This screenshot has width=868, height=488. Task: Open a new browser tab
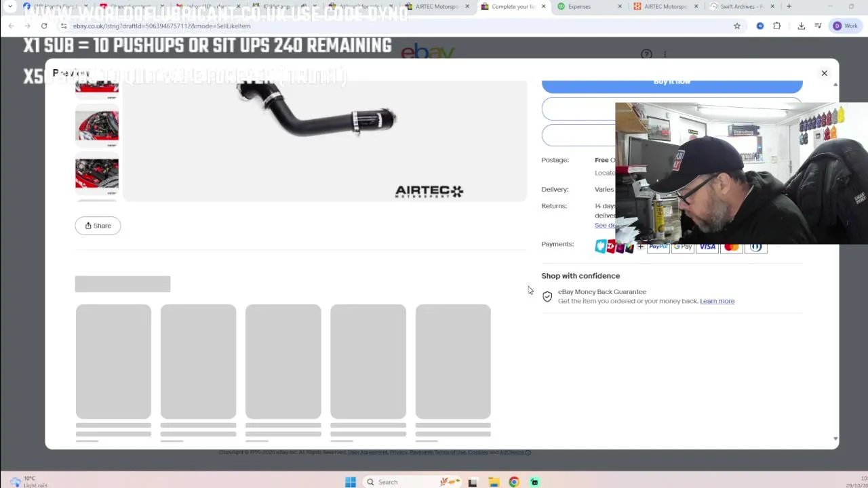point(789,7)
